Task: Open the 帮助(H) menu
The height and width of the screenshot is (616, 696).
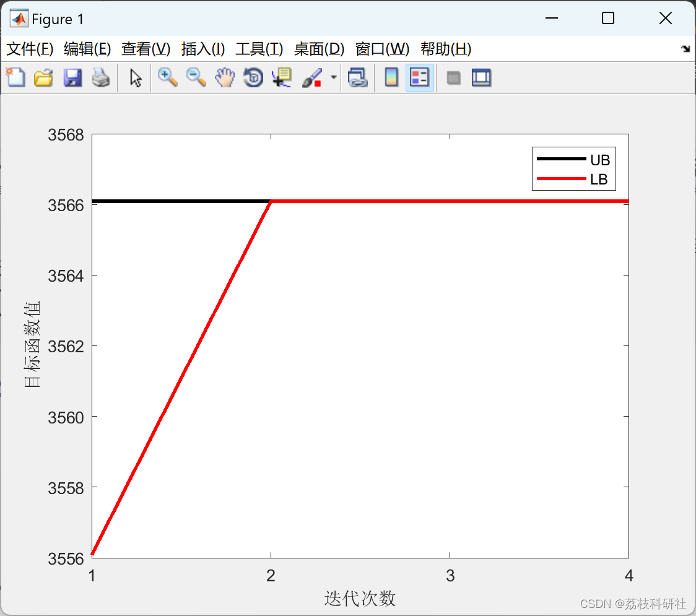Action: click(446, 49)
